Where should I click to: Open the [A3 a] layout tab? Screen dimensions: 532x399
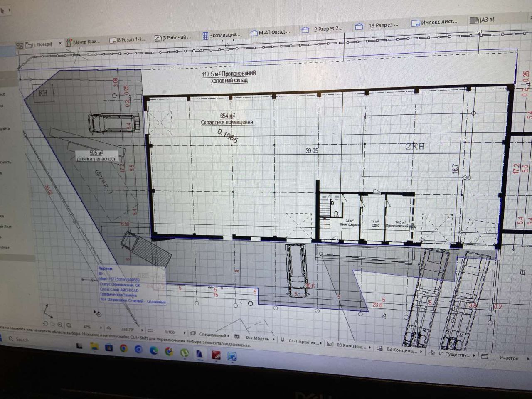(x=482, y=20)
